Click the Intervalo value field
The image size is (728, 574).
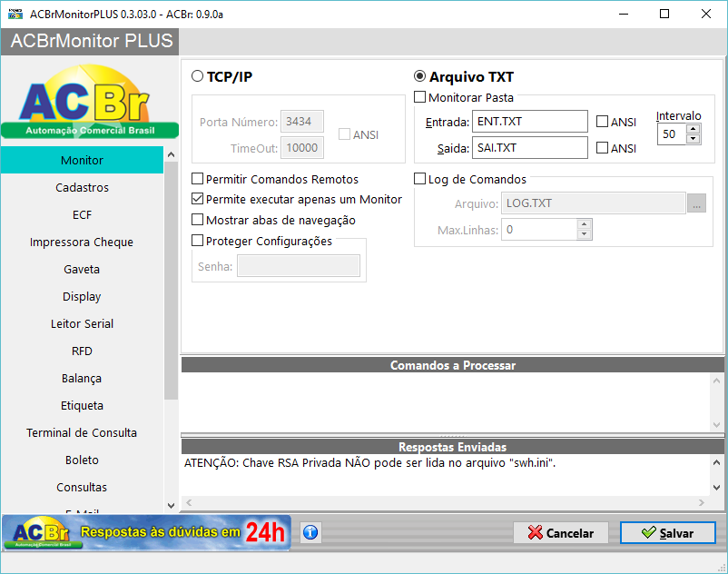(x=672, y=134)
